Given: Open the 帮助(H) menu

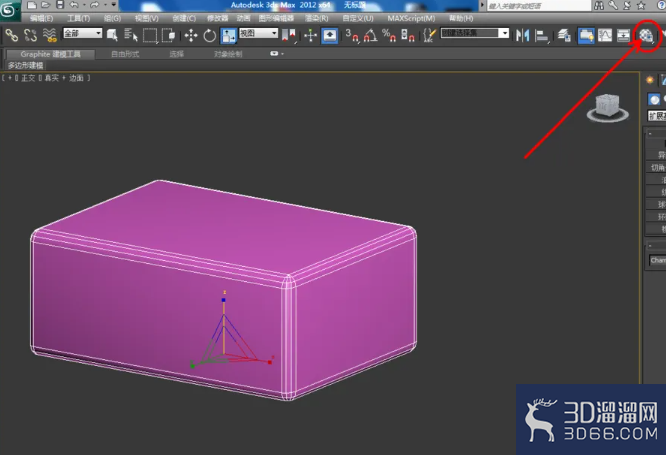Looking at the screenshot, I should [x=461, y=18].
